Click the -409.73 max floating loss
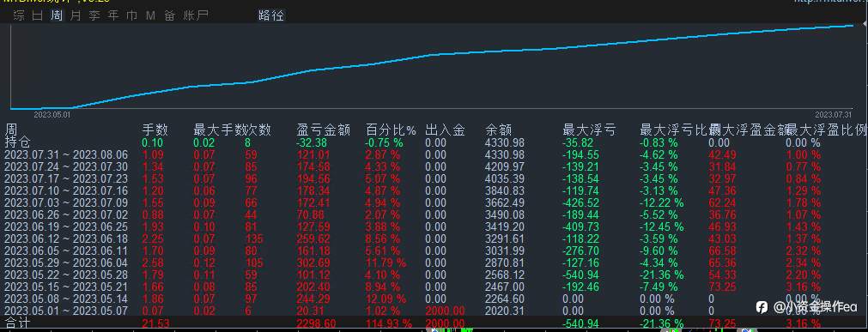This screenshot has width=868, height=332. (580, 226)
